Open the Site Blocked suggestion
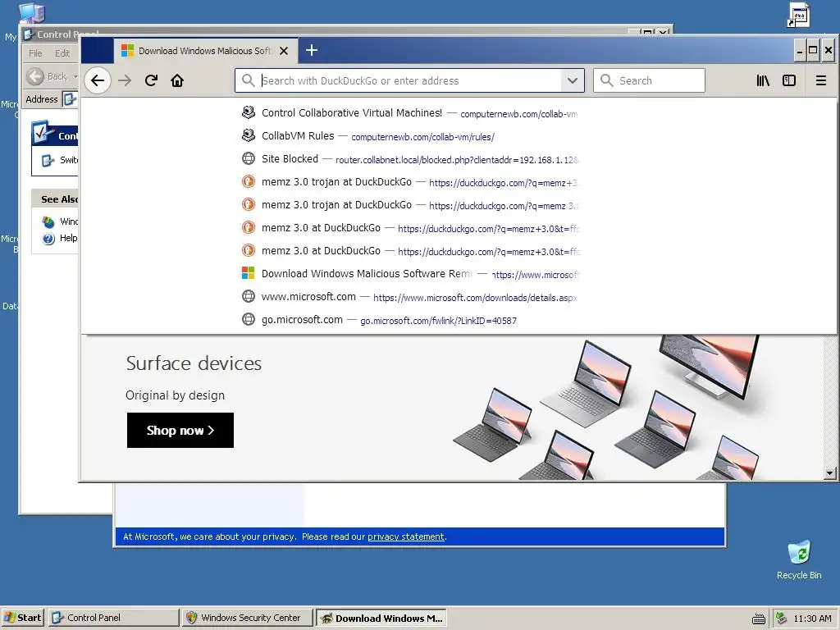 (410, 159)
